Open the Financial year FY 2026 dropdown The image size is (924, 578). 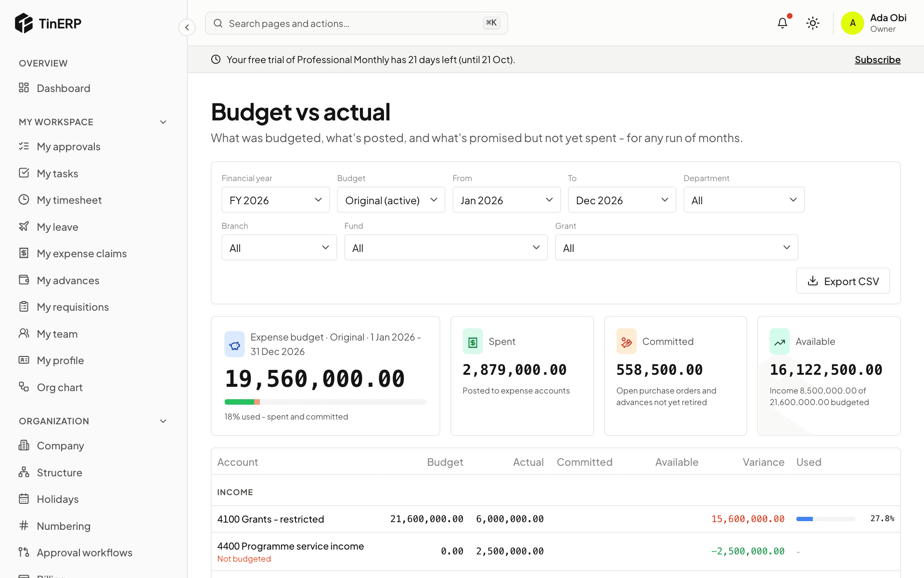coord(275,200)
